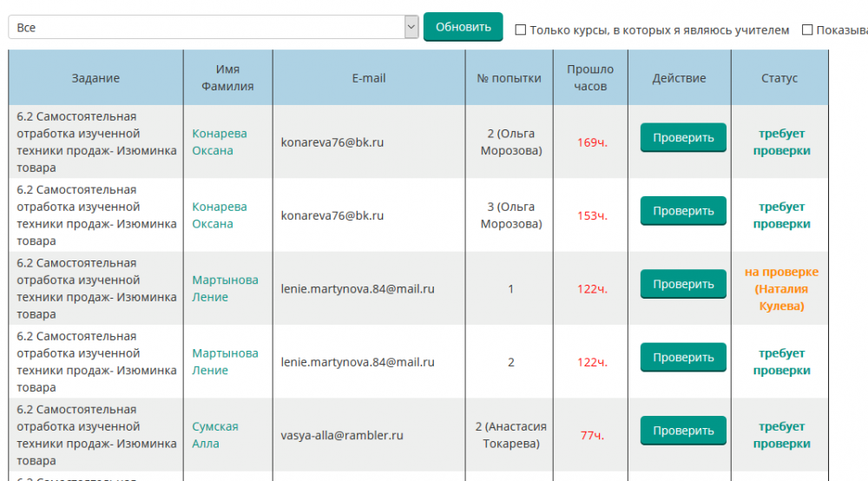Open Мартынова Ление link in fourth row
Image resolution: width=868 pixels, height=481 pixels.
click(225, 362)
